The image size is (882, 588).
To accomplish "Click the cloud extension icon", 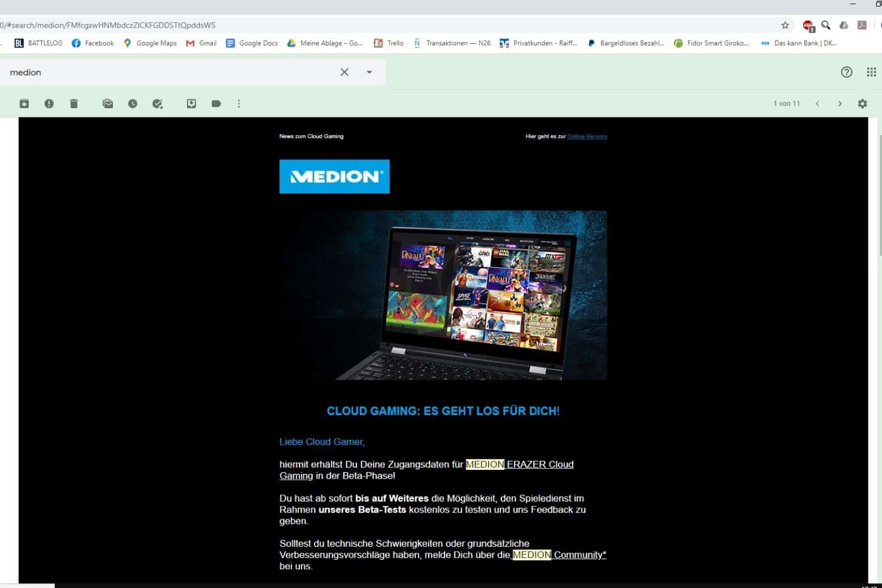I will tap(844, 25).
